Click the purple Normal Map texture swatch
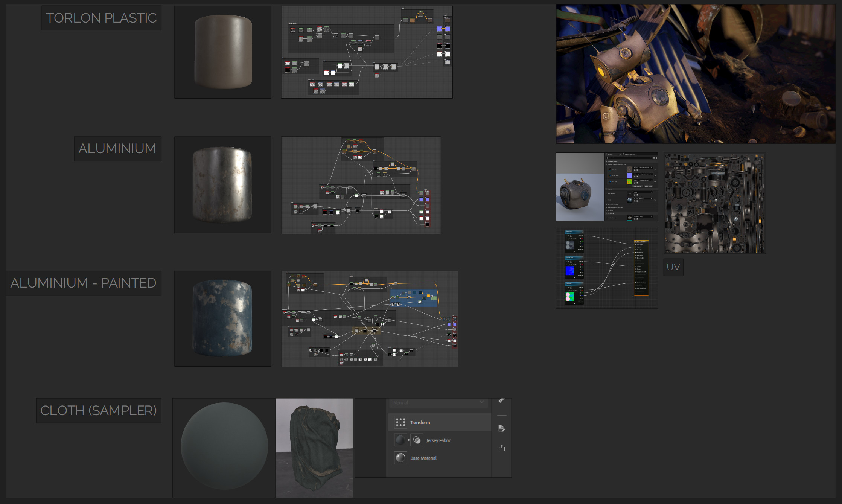842x504 pixels. [630, 175]
